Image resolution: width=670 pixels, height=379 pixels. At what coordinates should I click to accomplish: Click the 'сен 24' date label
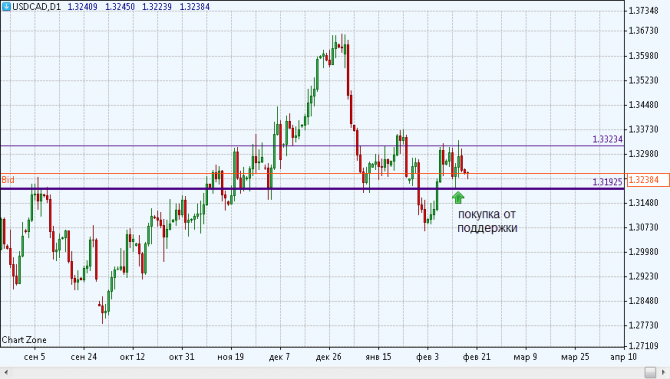coord(84,357)
